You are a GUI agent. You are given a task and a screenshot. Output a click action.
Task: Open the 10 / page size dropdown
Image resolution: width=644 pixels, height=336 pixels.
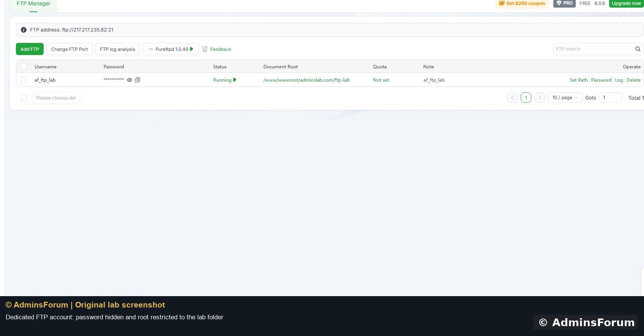[565, 98]
